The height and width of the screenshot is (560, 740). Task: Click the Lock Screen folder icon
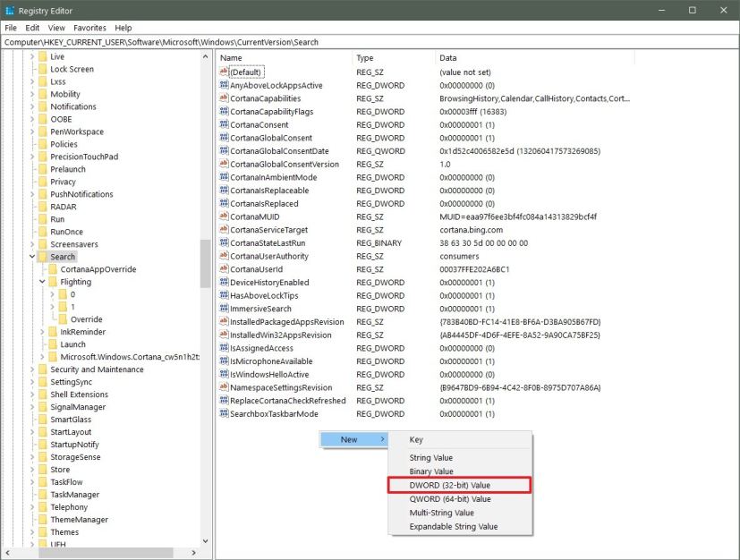(42, 69)
